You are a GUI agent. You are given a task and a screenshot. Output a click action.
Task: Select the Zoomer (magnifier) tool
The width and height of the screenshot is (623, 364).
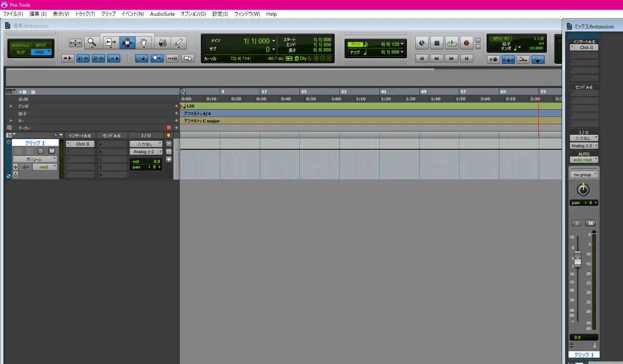(x=91, y=43)
